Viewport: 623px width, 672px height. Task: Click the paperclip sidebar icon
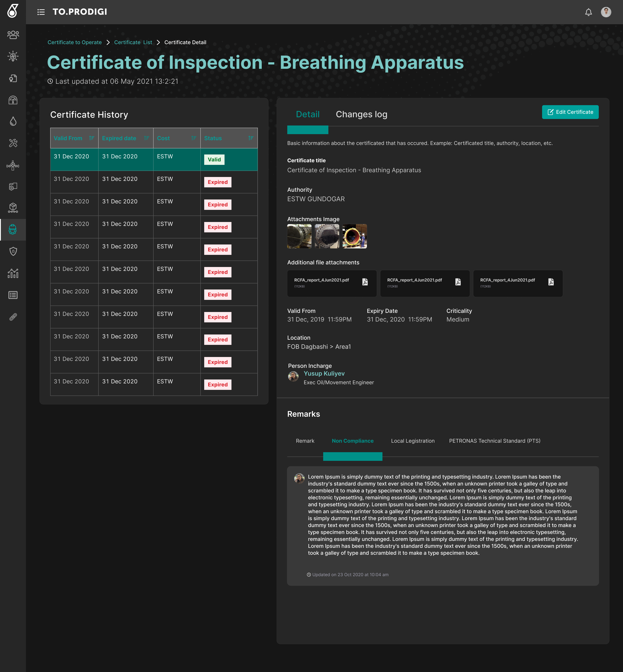pyautogui.click(x=13, y=317)
